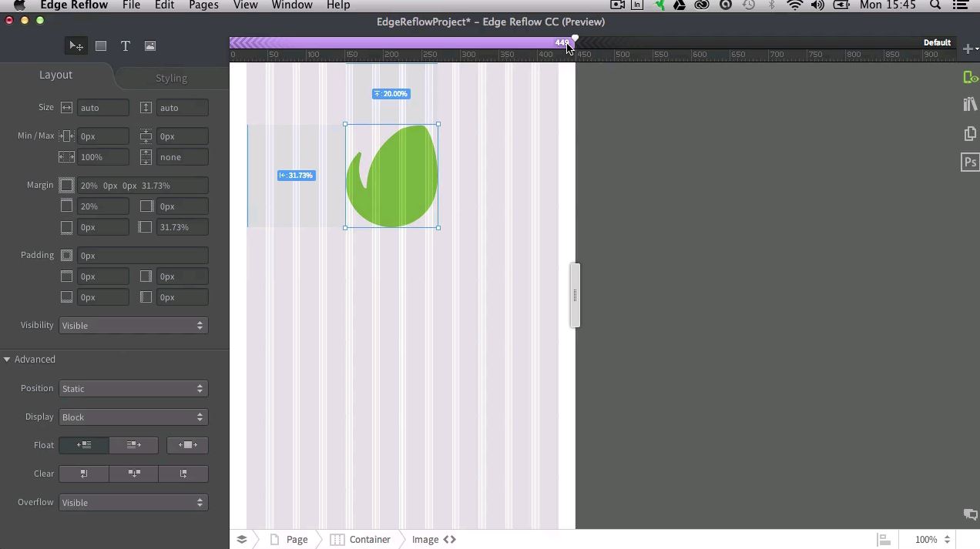Open the Edit menu
The image size is (980, 549).
point(164,5)
